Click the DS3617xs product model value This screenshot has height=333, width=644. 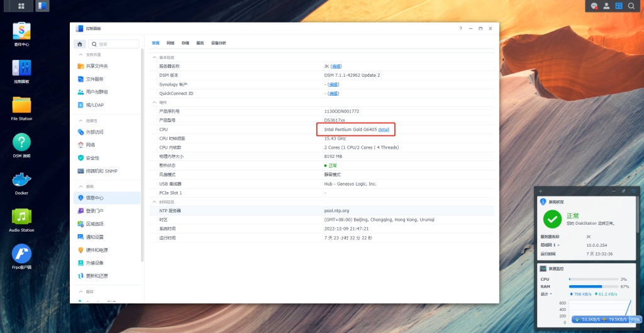[x=335, y=120]
